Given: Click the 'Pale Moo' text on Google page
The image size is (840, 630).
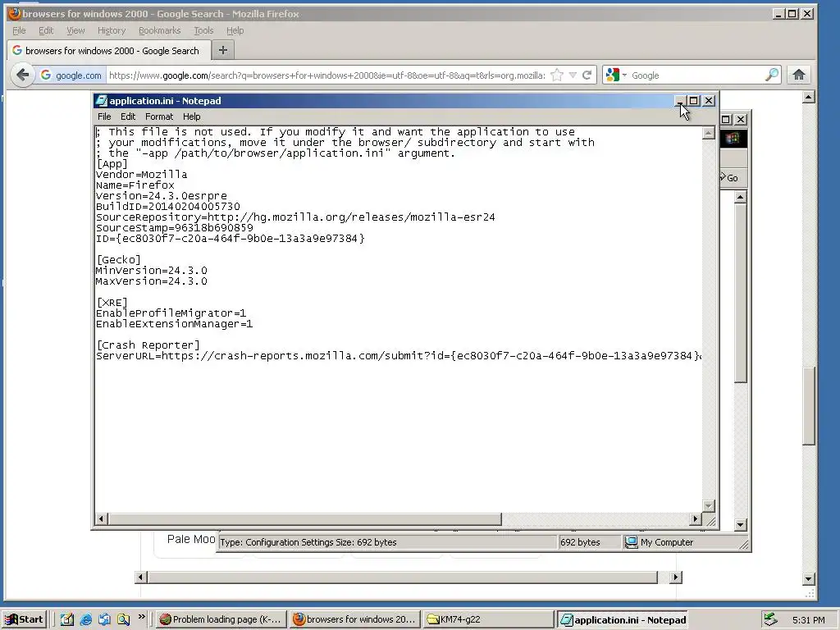Looking at the screenshot, I should 190,539.
